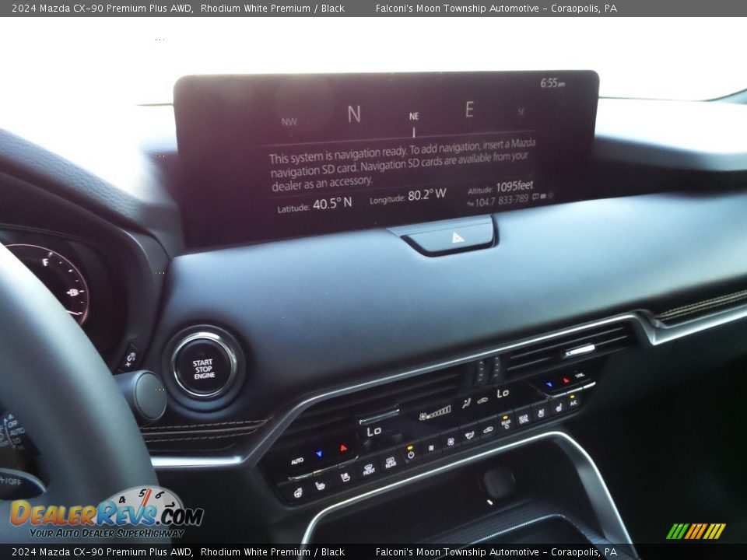Select driver-side AUTO climate button

coord(297,461)
